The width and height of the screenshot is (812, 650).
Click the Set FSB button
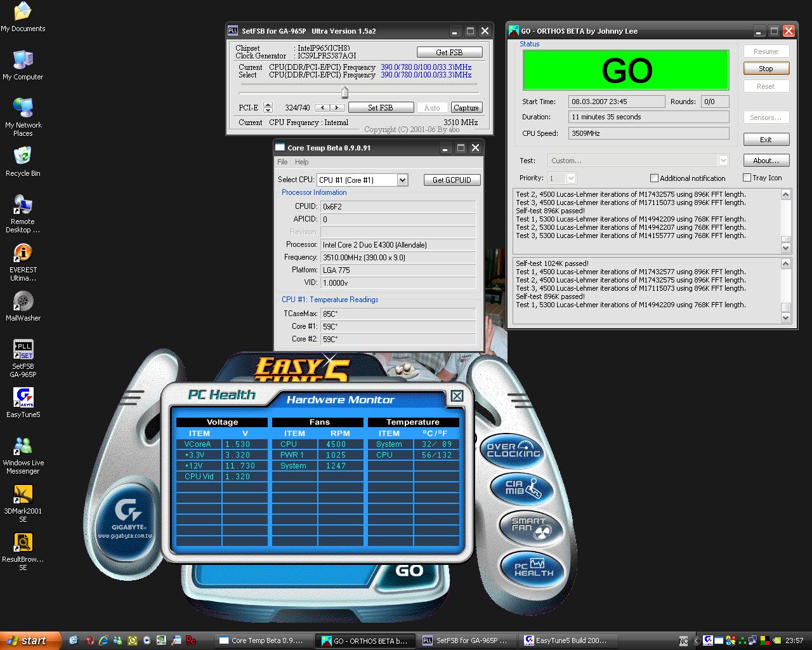(381, 108)
